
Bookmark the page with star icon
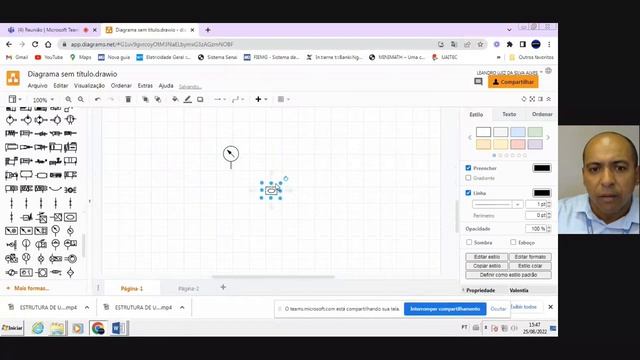pyautogui.click(x=480, y=44)
